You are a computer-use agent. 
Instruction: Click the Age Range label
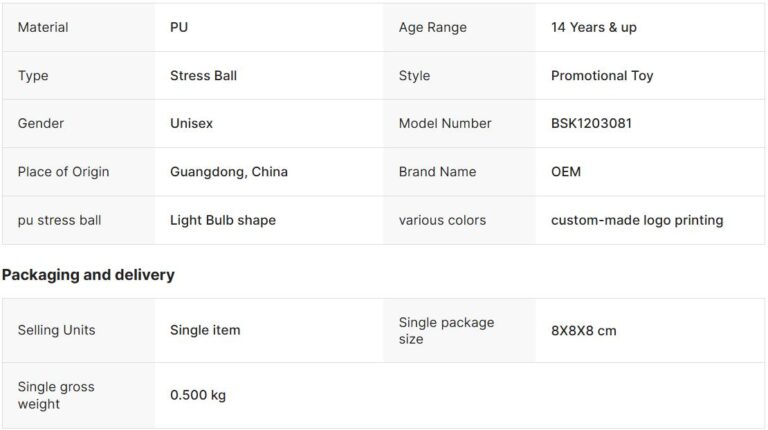[432, 27]
